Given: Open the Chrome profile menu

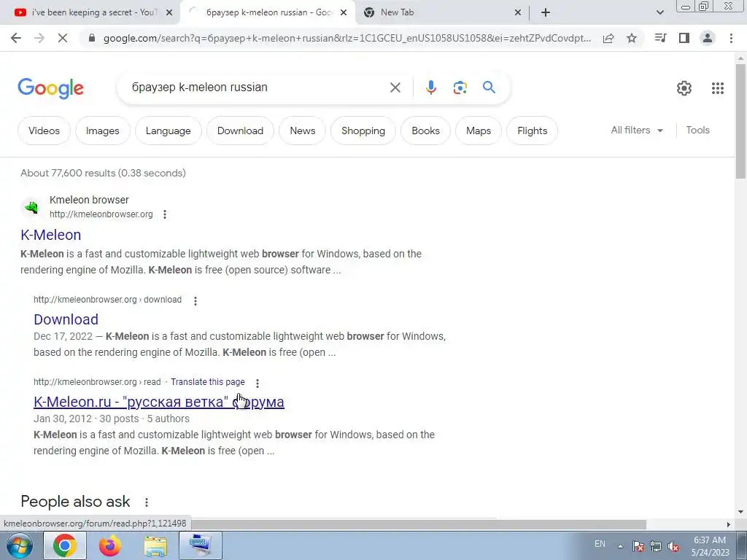Looking at the screenshot, I should 708,38.
